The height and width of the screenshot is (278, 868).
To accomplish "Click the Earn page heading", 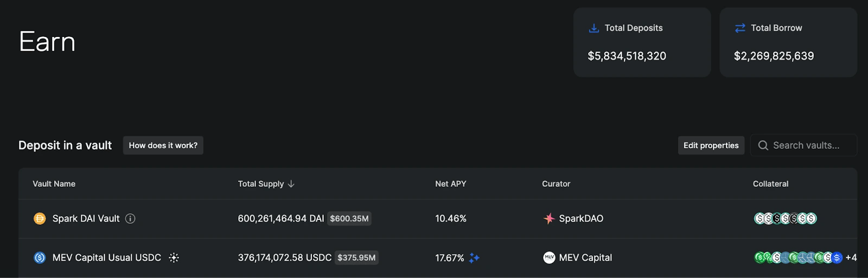I will point(47,42).
